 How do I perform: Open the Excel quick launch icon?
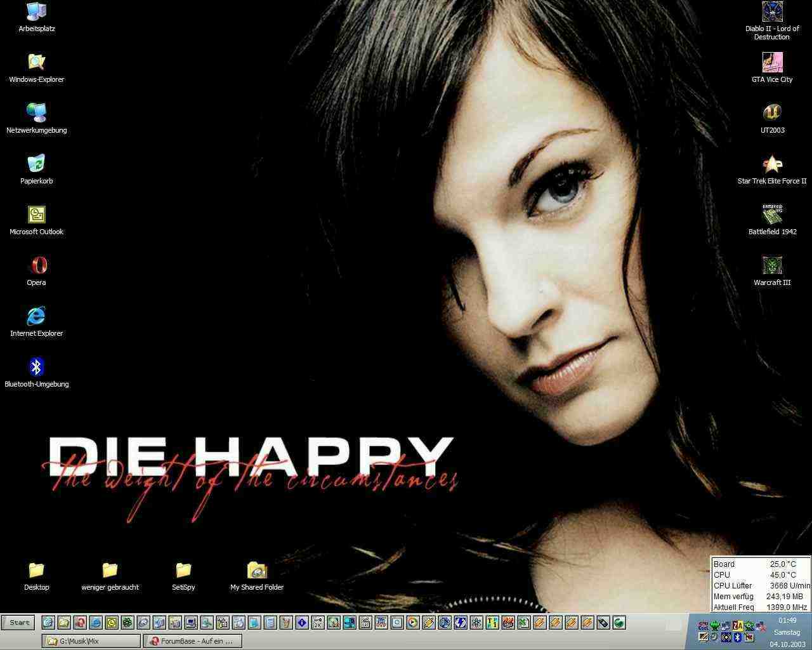524,623
